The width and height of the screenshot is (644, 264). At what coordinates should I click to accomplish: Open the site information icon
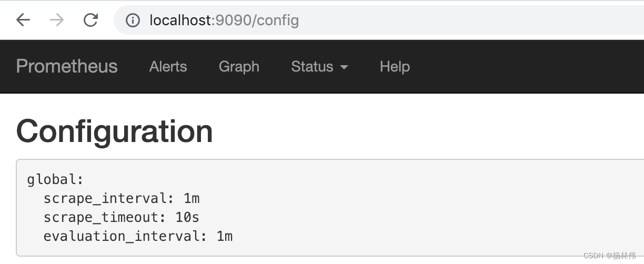point(133,21)
